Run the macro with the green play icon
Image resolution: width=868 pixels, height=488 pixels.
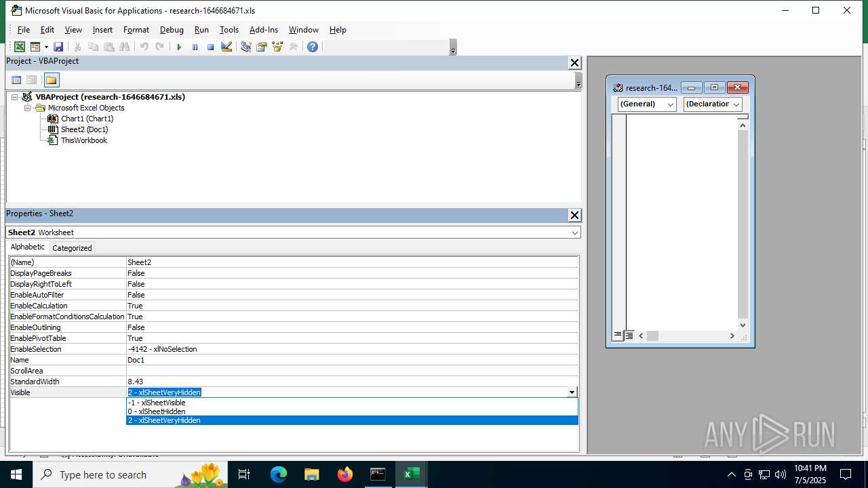point(179,47)
